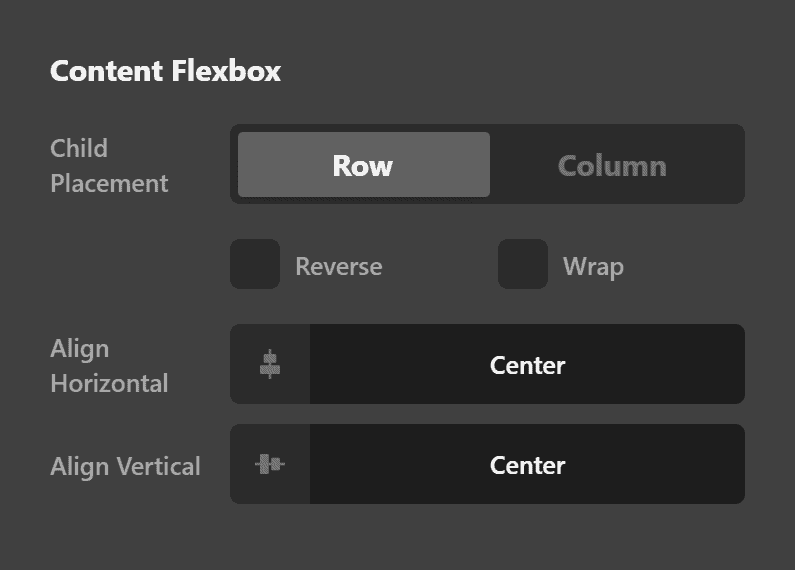Click the word 'Flexbox' in the heading

pyautogui.click(x=225, y=72)
